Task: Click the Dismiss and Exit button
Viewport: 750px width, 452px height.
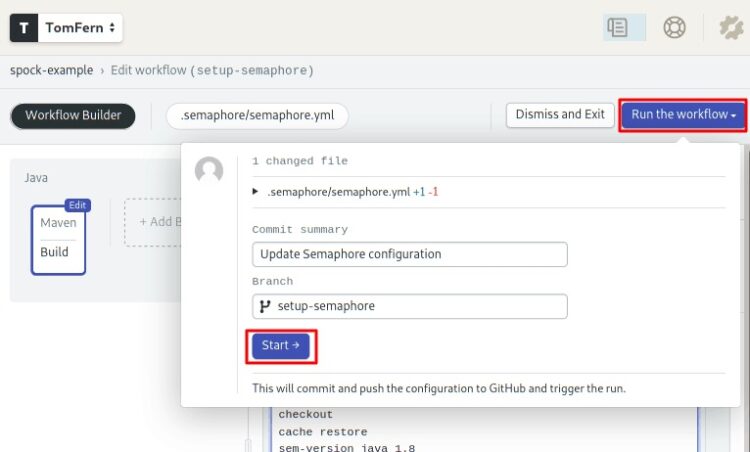Action: (560, 115)
